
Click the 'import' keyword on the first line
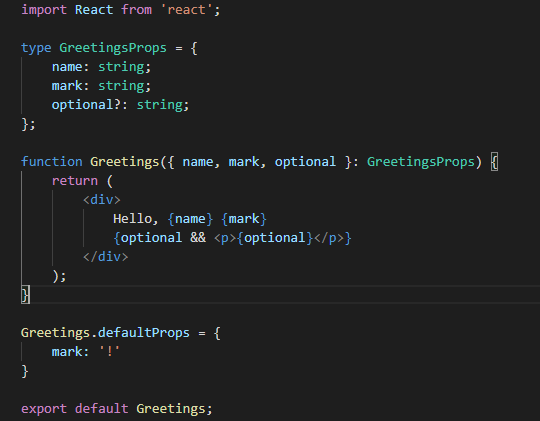(44, 10)
